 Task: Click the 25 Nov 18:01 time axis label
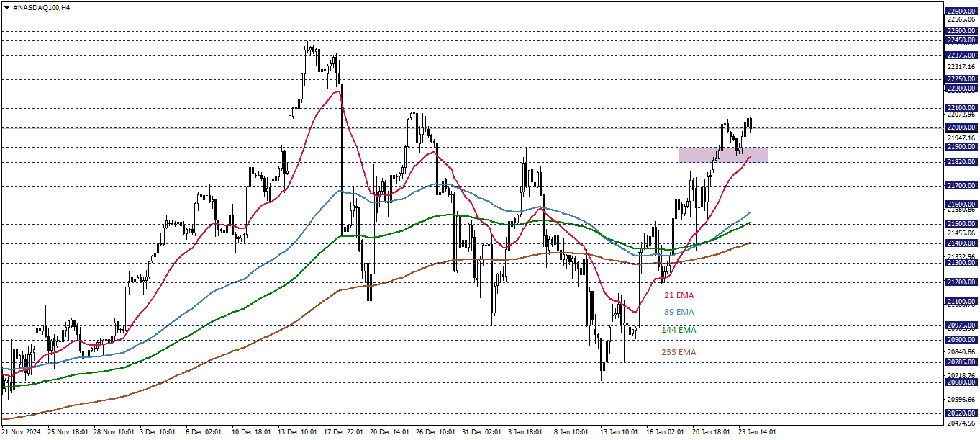(x=68, y=433)
